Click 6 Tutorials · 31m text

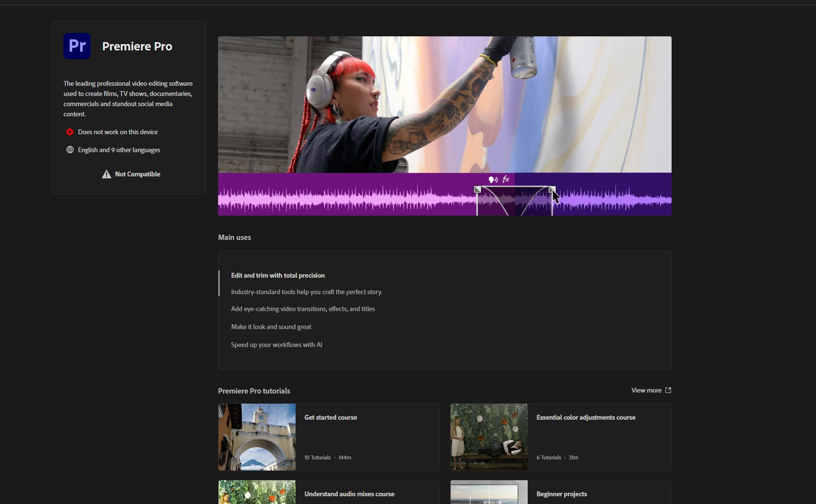(557, 457)
